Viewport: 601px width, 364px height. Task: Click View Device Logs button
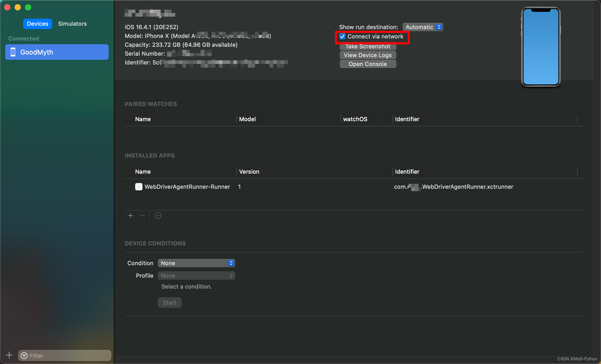pos(368,55)
